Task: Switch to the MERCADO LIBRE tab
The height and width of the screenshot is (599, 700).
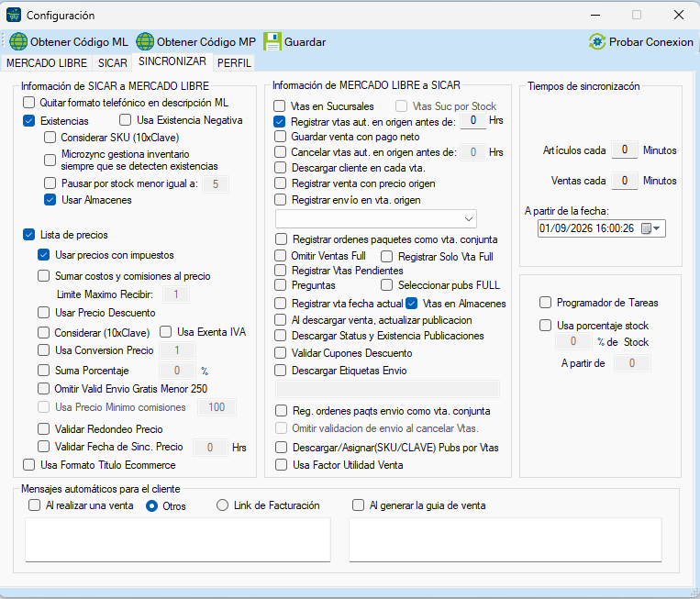Action: (x=47, y=63)
